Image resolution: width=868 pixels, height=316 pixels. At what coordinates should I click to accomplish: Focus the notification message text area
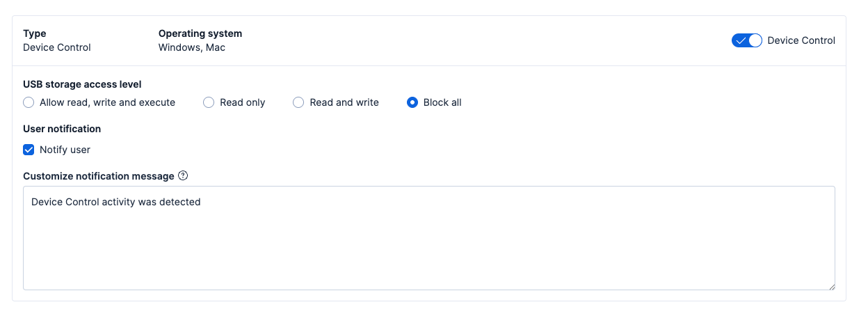428,244
